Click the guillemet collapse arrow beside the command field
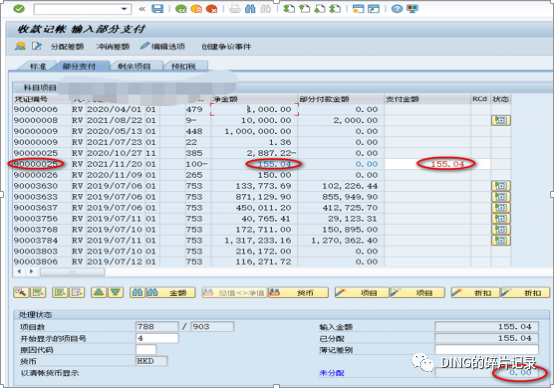 (142, 9)
